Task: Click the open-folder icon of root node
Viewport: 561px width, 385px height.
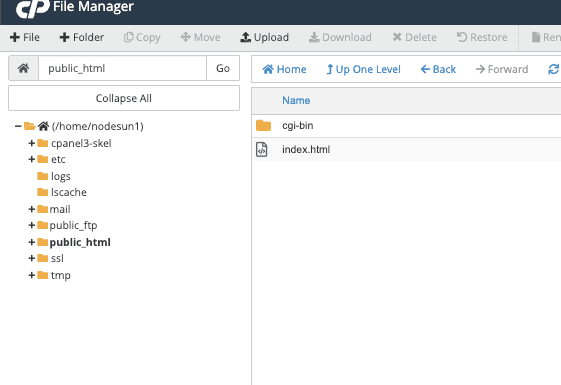Action: [x=30, y=126]
